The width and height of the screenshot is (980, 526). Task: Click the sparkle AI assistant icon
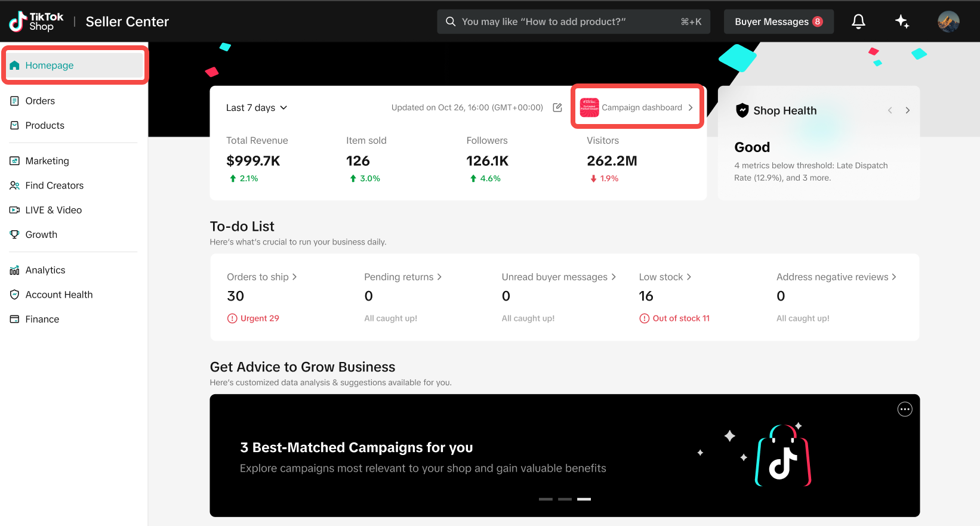click(902, 22)
